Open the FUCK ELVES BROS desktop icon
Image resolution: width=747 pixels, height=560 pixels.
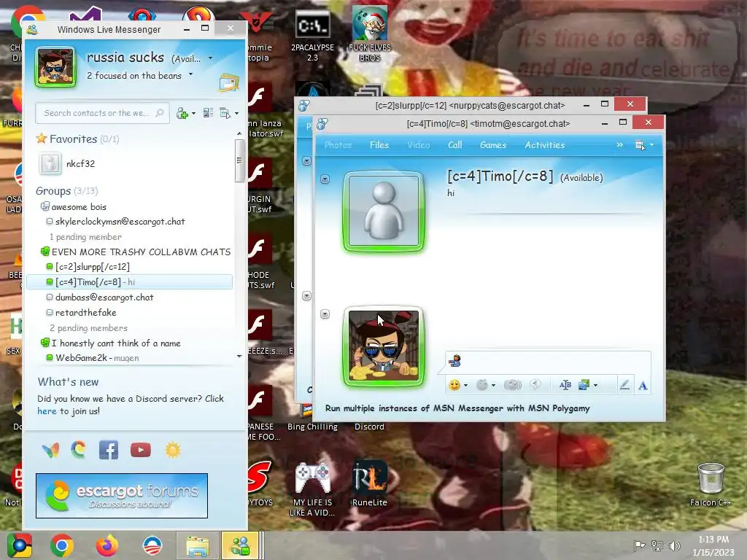pos(370,34)
